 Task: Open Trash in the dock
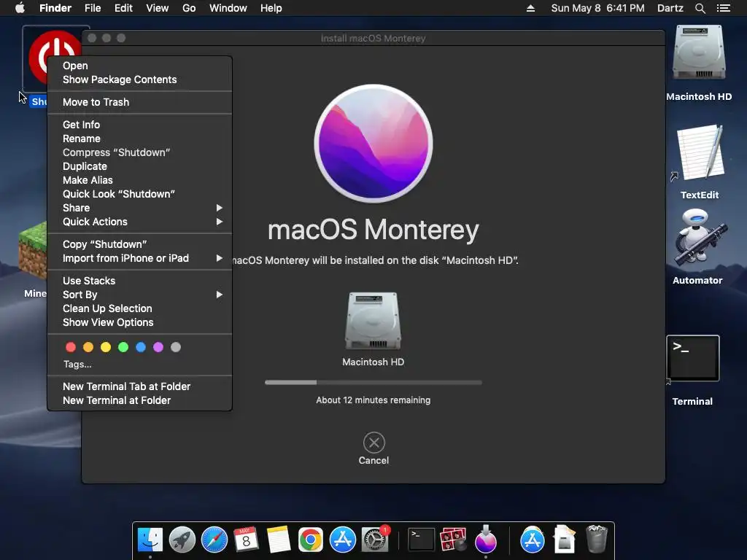point(597,539)
